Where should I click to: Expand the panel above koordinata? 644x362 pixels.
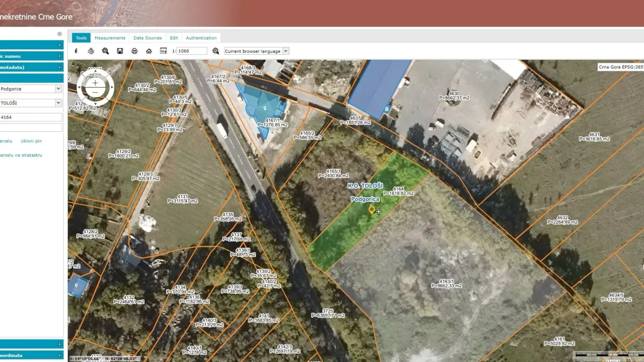click(x=60, y=344)
